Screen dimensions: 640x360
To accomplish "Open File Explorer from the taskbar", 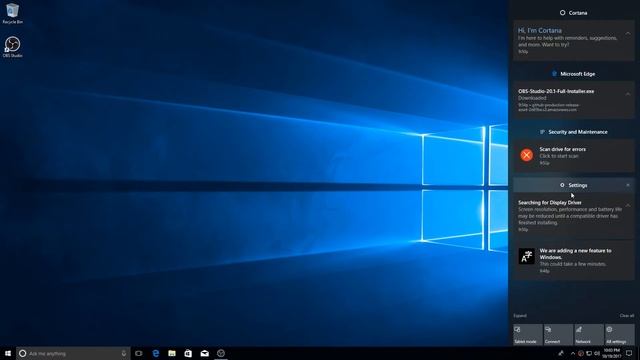I will point(172,353).
